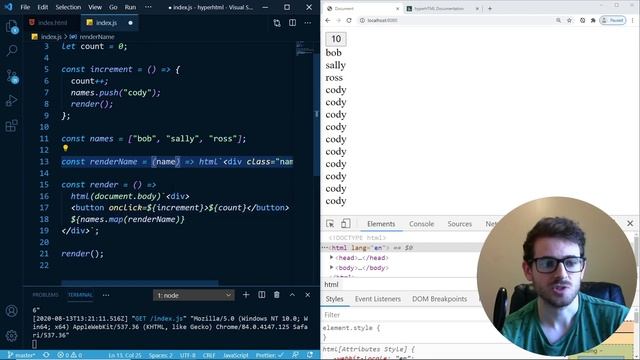This screenshot has height=360, width=640.
Task: Open the '1: node' terminal selector dropdown
Action: [x=193, y=295]
